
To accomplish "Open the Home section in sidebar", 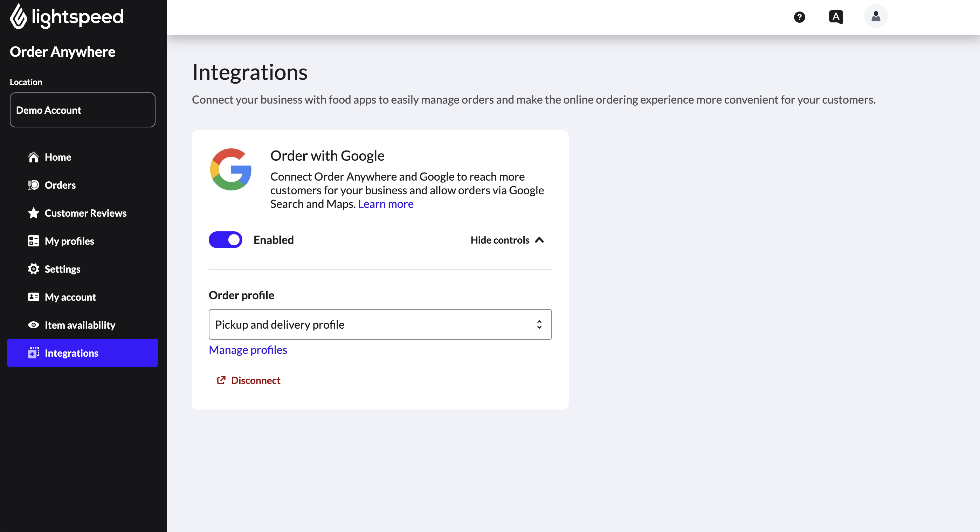I will [58, 157].
